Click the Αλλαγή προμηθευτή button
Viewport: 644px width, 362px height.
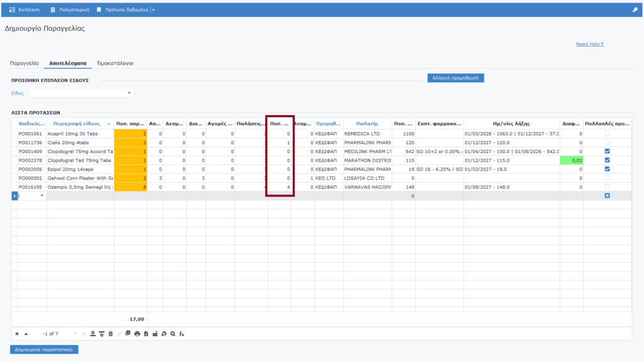tap(455, 78)
